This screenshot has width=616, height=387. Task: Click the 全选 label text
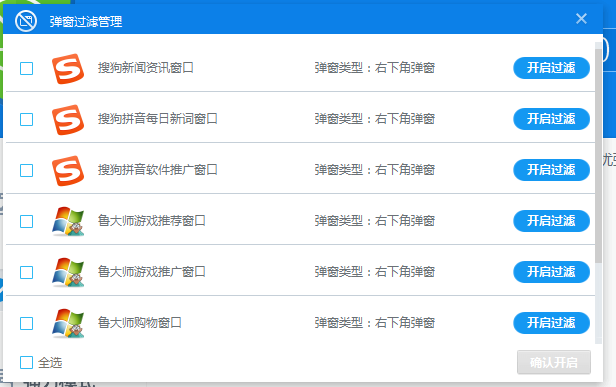coord(50,362)
